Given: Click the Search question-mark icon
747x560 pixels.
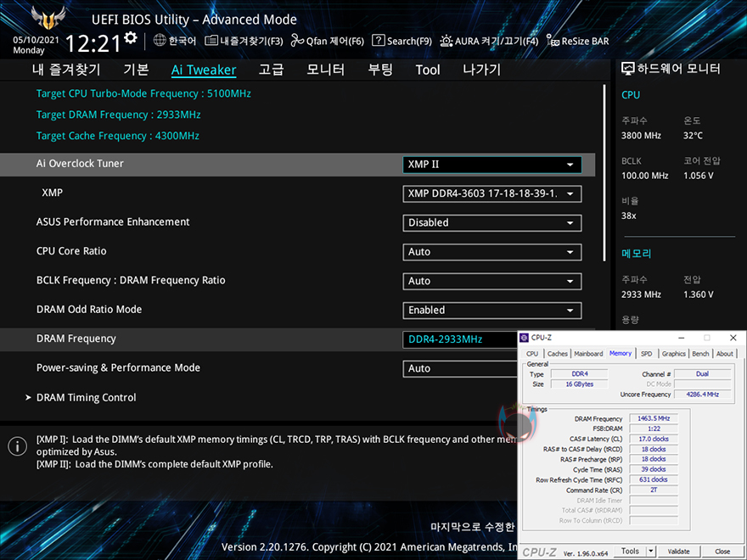Looking at the screenshot, I should pos(379,41).
